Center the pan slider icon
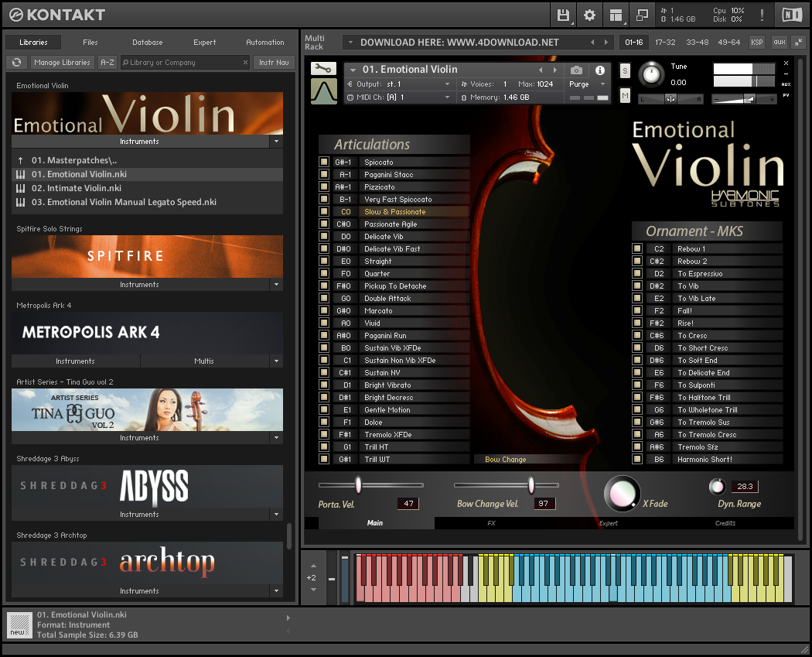 [x=670, y=99]
